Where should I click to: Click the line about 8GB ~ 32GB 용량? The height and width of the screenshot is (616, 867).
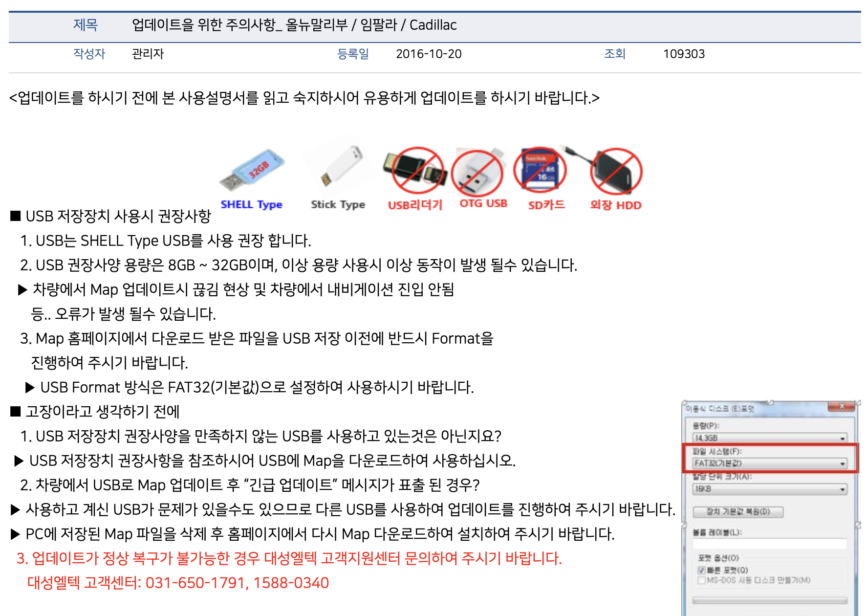(x=299, y=265)
